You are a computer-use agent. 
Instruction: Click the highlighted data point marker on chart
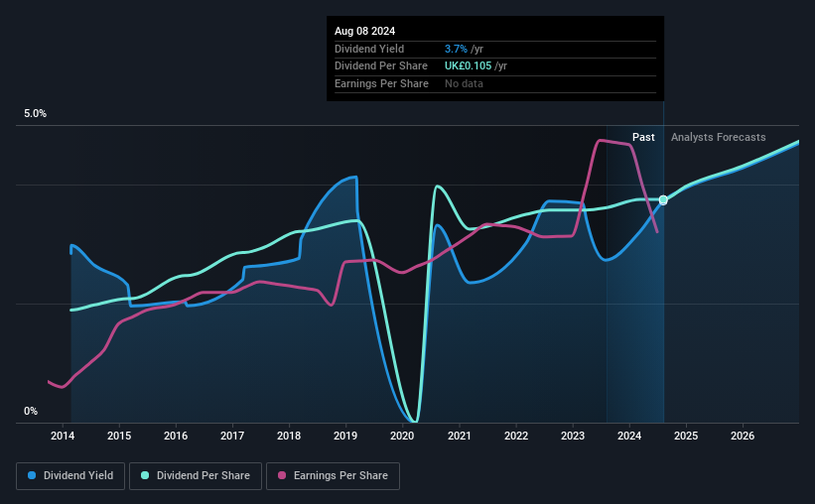663,200
